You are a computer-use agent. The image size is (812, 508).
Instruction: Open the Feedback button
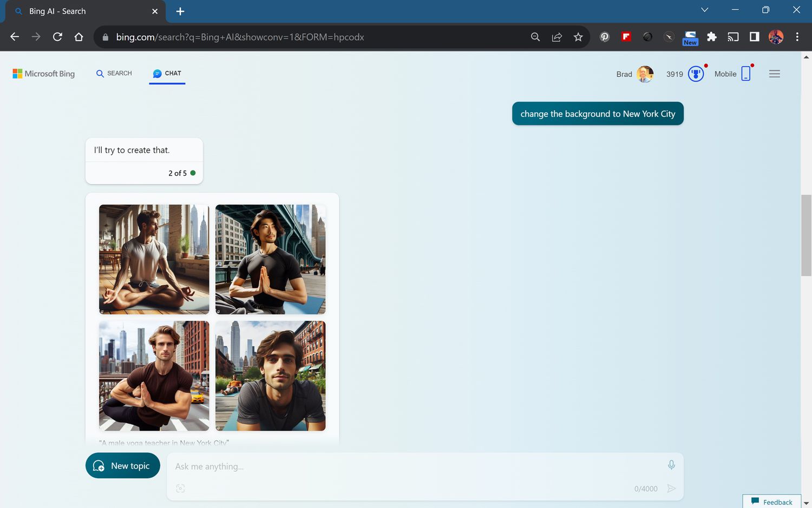(x=772, y=502)
